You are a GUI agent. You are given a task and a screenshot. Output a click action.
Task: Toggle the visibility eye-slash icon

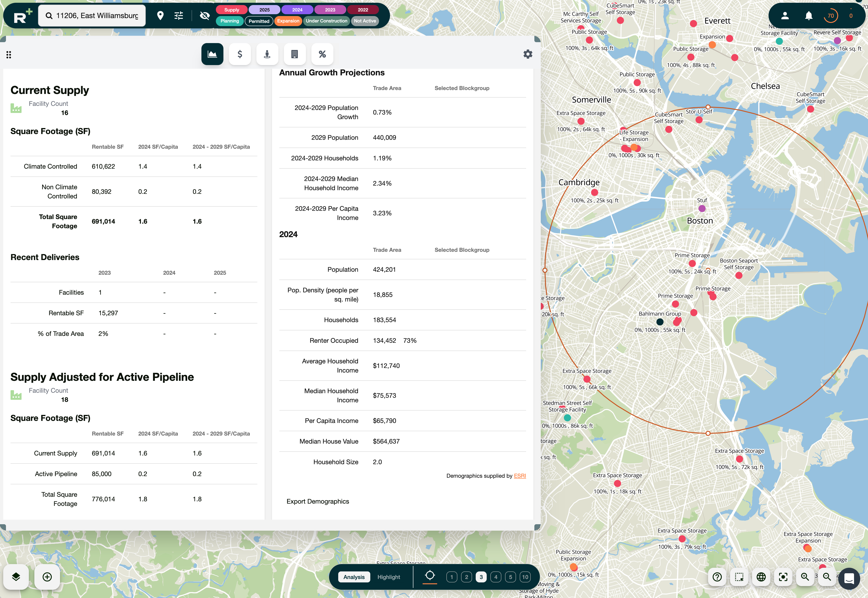[x=205, y=15]
